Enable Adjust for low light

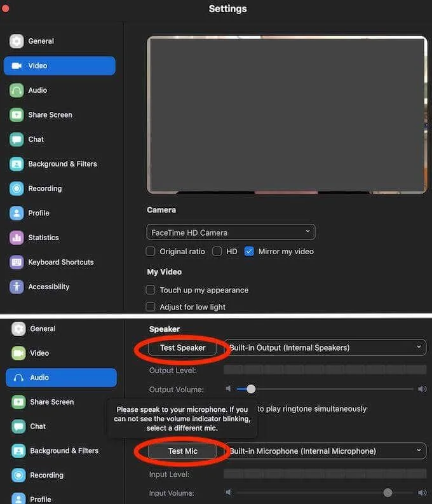(x=151, y=306)
